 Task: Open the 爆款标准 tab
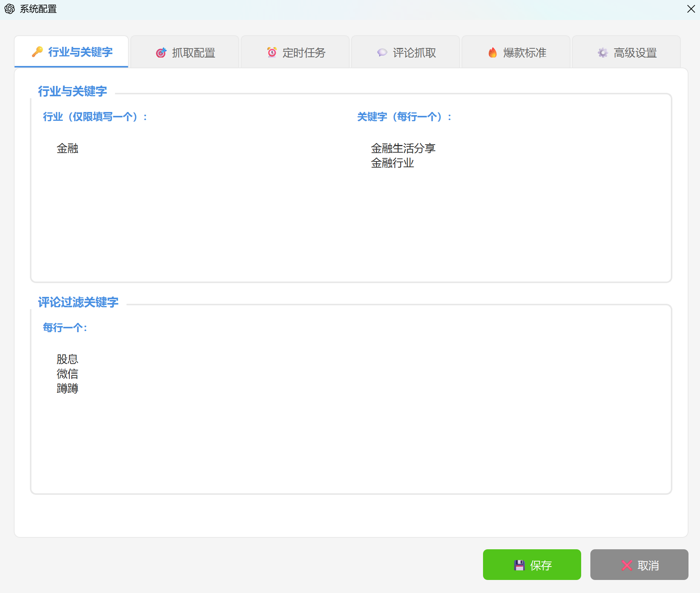[x=516, y=53]
